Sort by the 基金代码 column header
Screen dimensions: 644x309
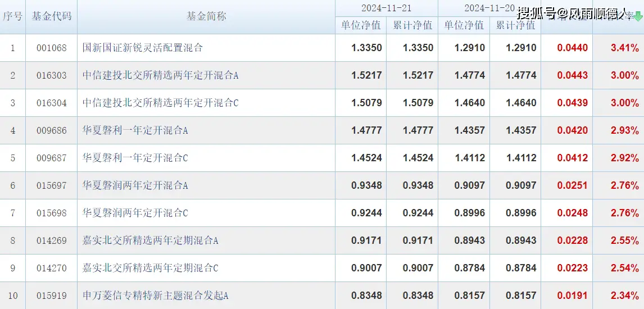(51, 16)
